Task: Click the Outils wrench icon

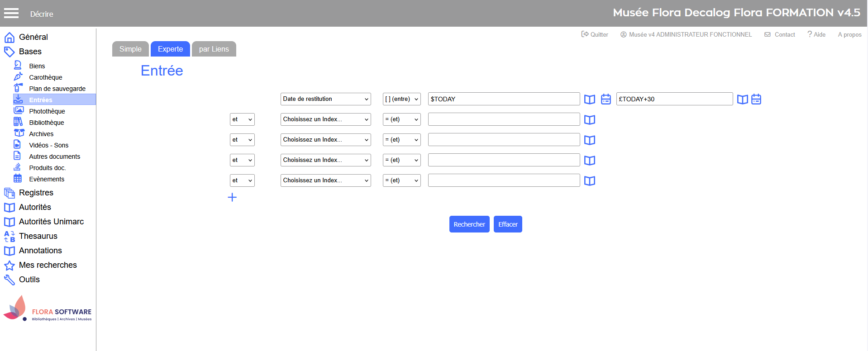Action: pos(10,280)
